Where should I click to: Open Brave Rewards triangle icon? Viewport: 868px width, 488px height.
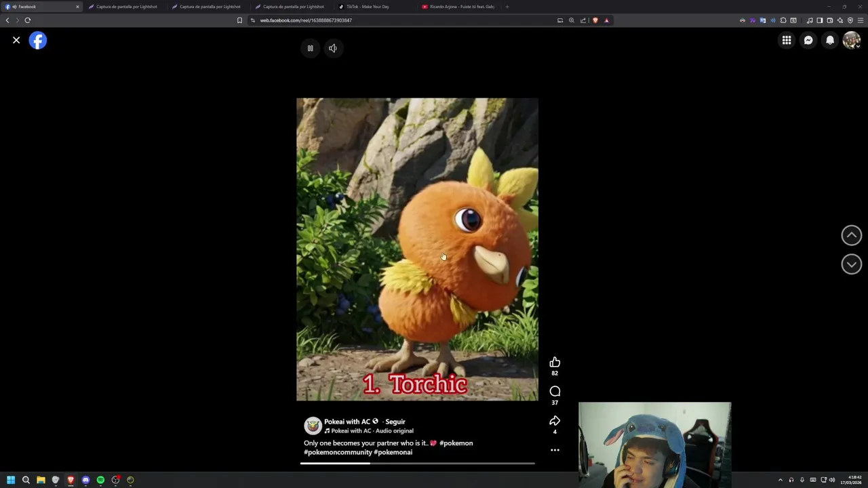point(606,20)
